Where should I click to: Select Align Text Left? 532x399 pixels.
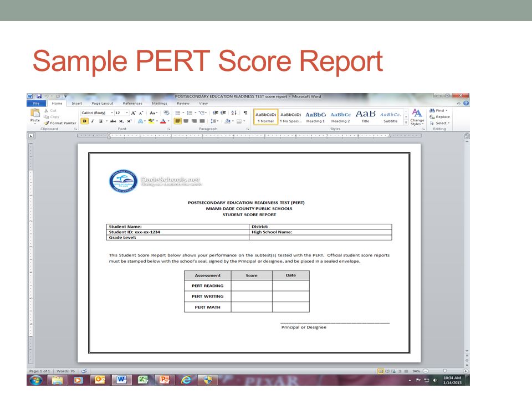click(178, 121)
